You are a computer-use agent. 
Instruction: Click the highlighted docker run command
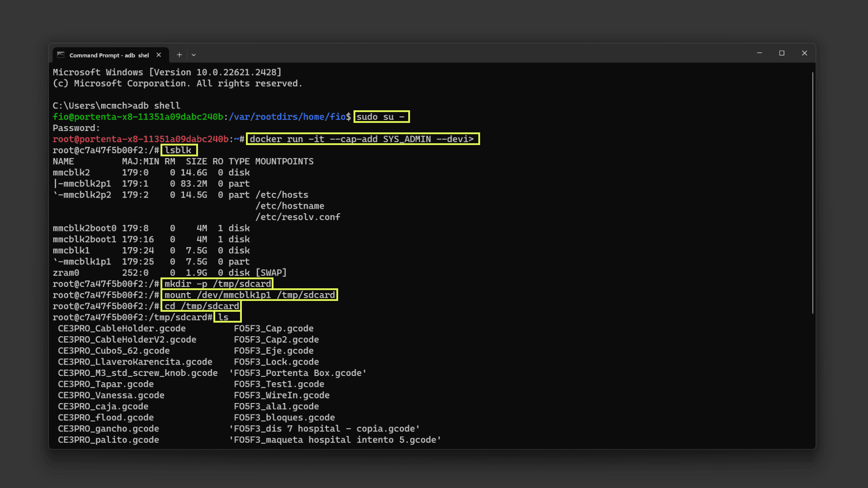tap(362, 139)
